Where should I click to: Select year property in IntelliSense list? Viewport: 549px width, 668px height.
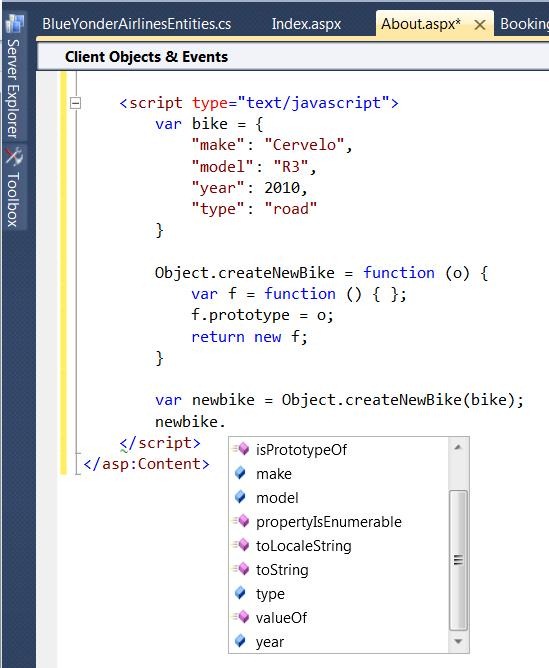tap(339, 642)
